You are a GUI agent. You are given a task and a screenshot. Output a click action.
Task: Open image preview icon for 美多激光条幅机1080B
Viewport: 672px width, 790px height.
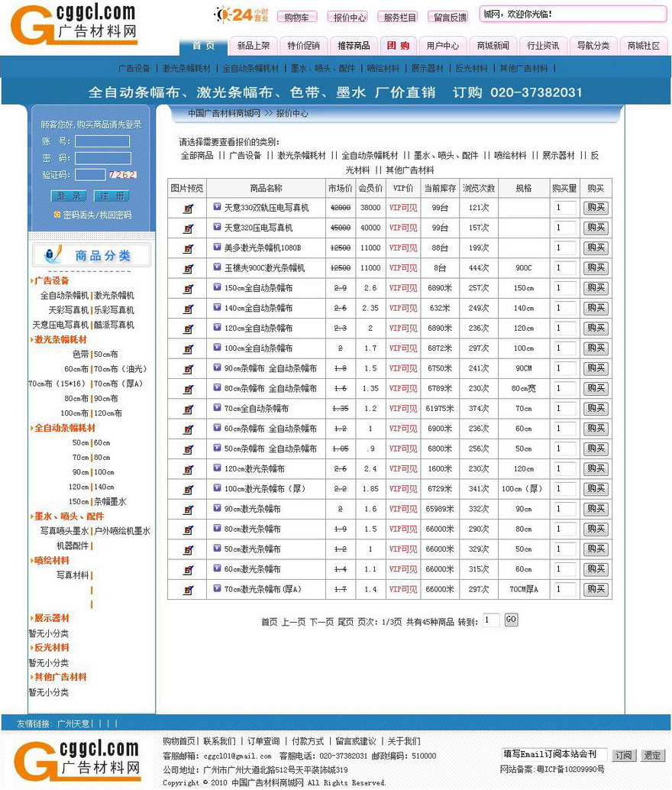[x=188, y=248]
